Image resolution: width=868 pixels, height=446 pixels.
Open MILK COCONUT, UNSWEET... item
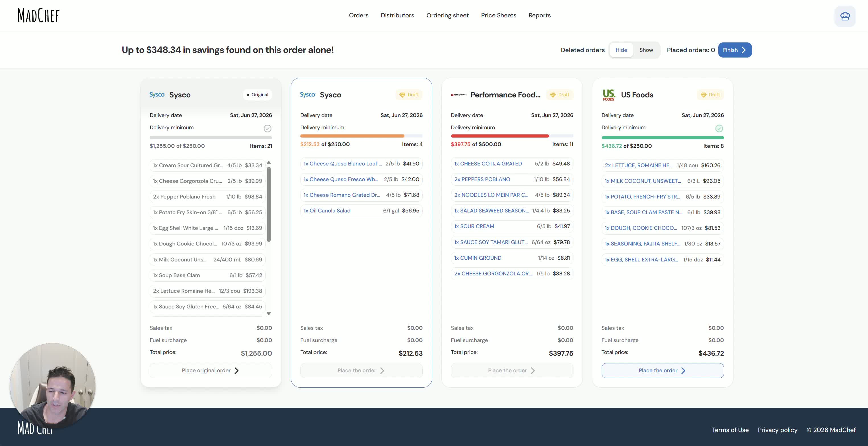tap(663, 181)
